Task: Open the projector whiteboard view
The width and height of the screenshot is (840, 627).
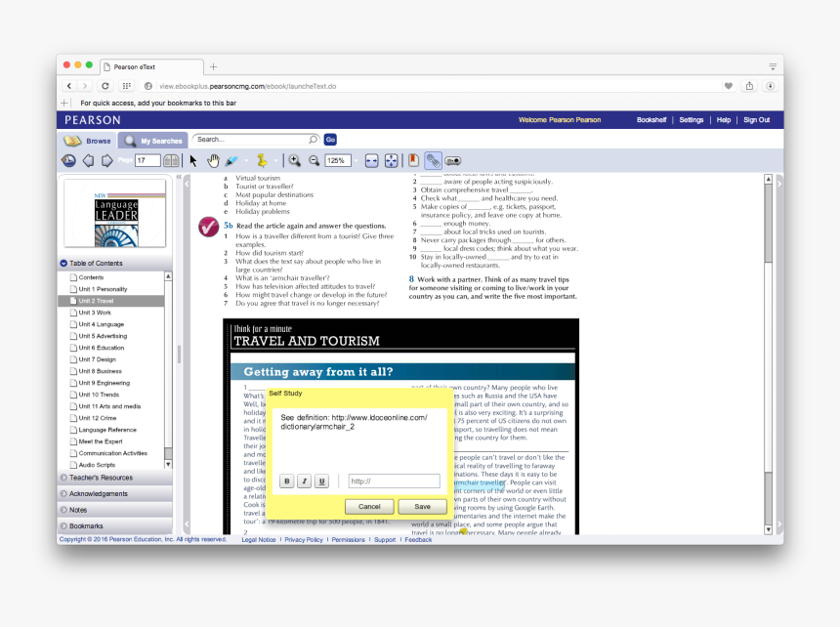Action: point(452,160)
